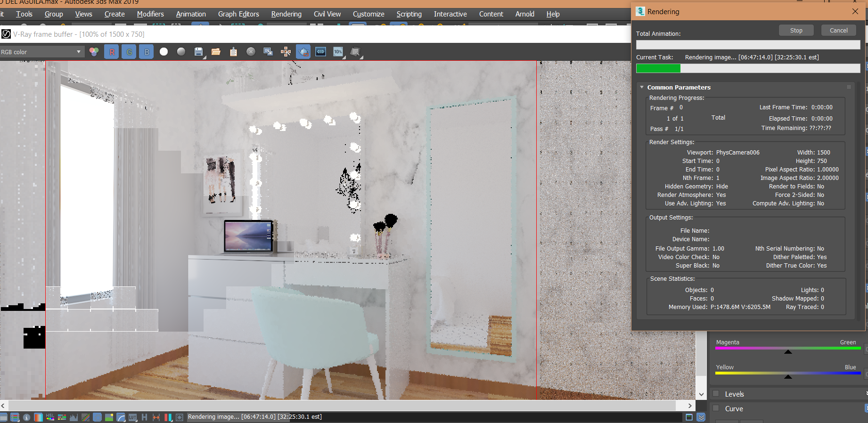
Task: Open the Help menu
Action: point(553,14)
